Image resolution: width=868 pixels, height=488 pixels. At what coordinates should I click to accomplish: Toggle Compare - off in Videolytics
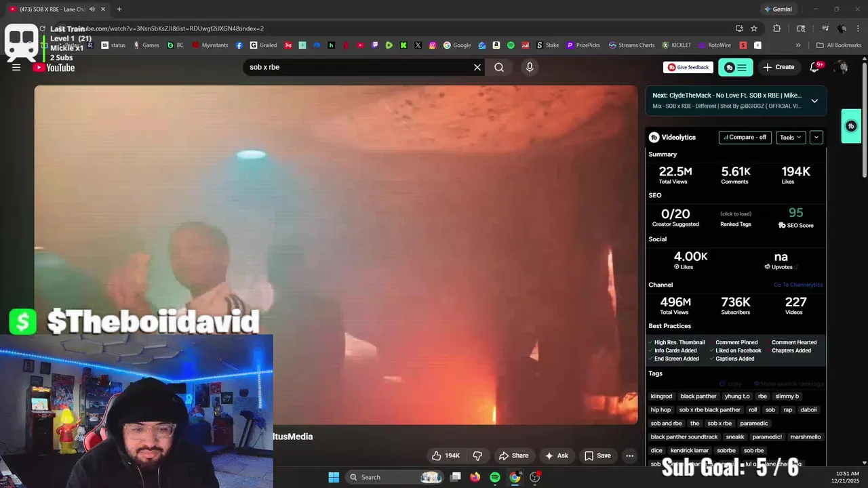[x=745, y=137]
